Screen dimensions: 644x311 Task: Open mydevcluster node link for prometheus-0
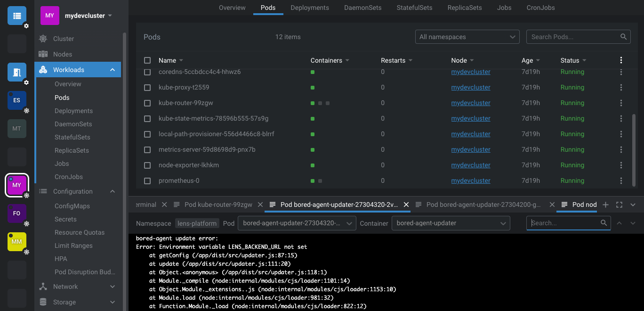click(x=471, y=180)
